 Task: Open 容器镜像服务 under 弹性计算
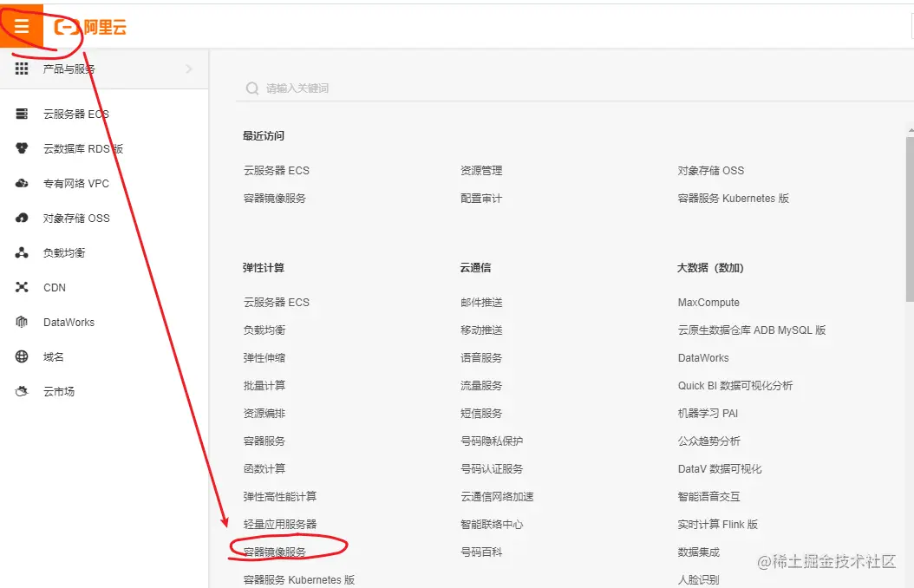coord(275,552)
